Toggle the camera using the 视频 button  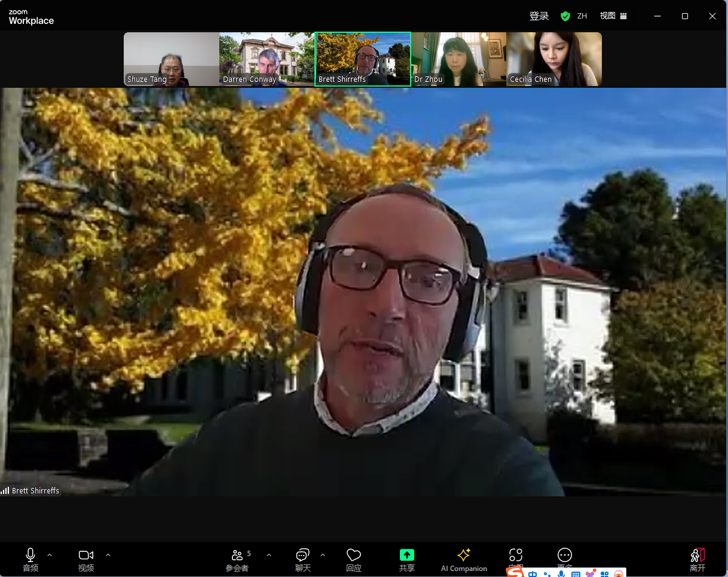point(86,555)
